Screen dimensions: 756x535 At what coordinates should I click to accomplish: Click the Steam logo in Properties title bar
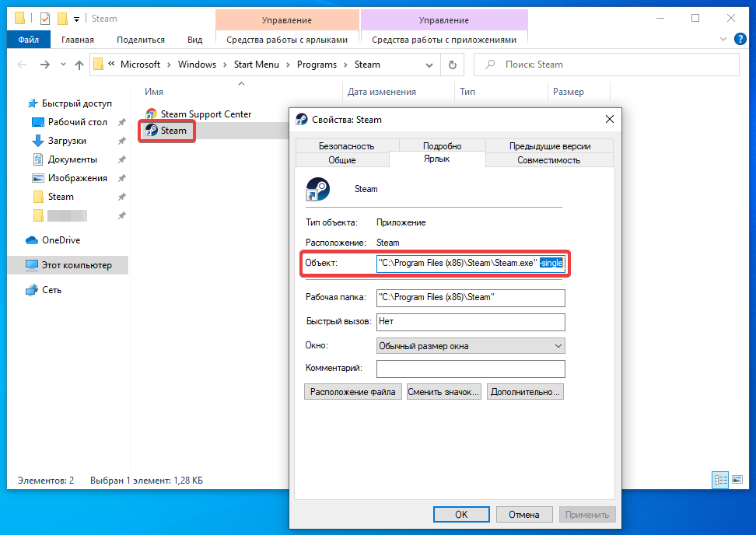(302, 119)
